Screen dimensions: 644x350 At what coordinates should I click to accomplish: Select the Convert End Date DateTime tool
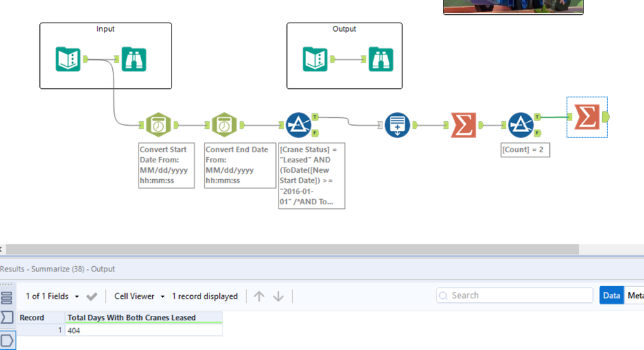click(x=224, y=125)
